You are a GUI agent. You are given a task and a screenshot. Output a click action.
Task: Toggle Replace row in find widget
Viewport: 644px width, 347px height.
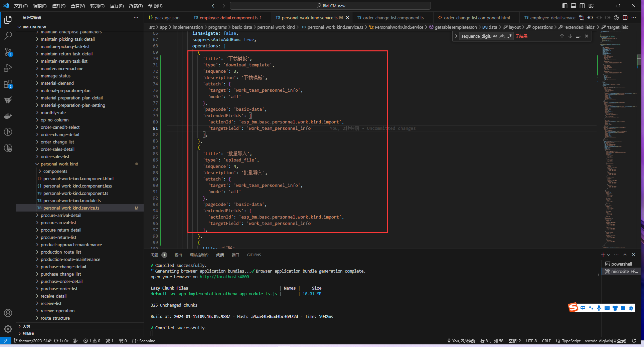coord(456,36)
